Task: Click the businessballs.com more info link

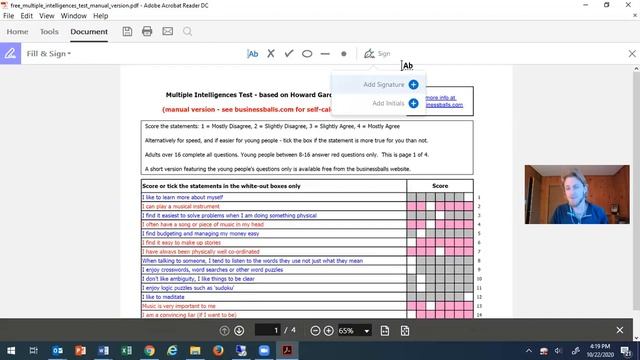Action: (444, 101)
